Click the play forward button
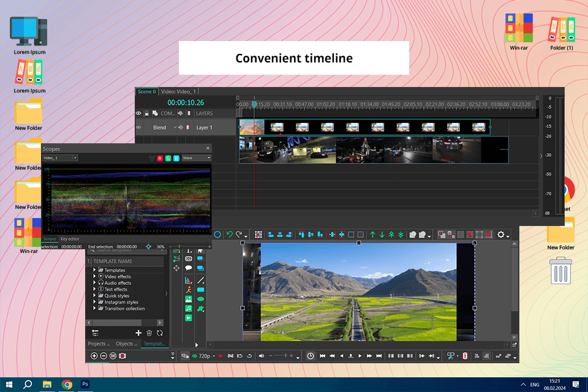This screenshot has height=392, width=588. [x=360, y=356]
